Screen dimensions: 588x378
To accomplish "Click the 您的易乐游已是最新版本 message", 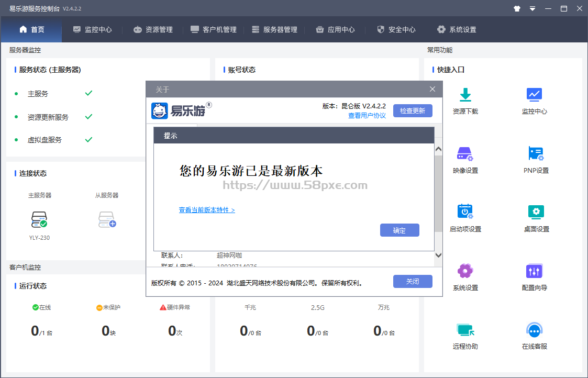I will tap(251, 171).
